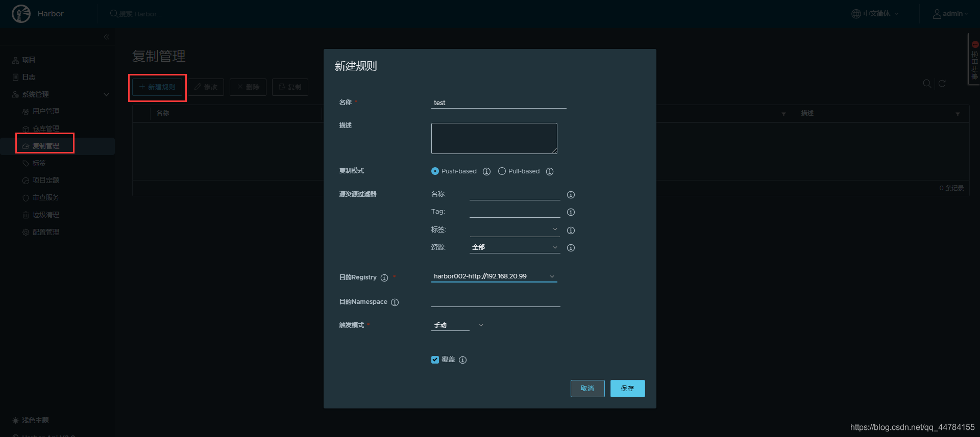
Task: Click the list search magnifier icon
Action: coord(927,83)
